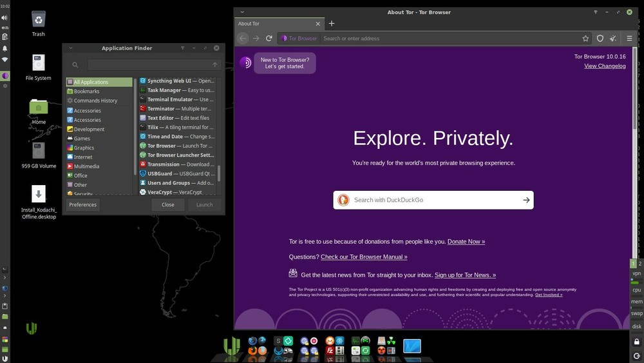Viewport: 644px width, 363px height.
Task: Expand search history arrow in Application Finder
Action: pos(215,64)
